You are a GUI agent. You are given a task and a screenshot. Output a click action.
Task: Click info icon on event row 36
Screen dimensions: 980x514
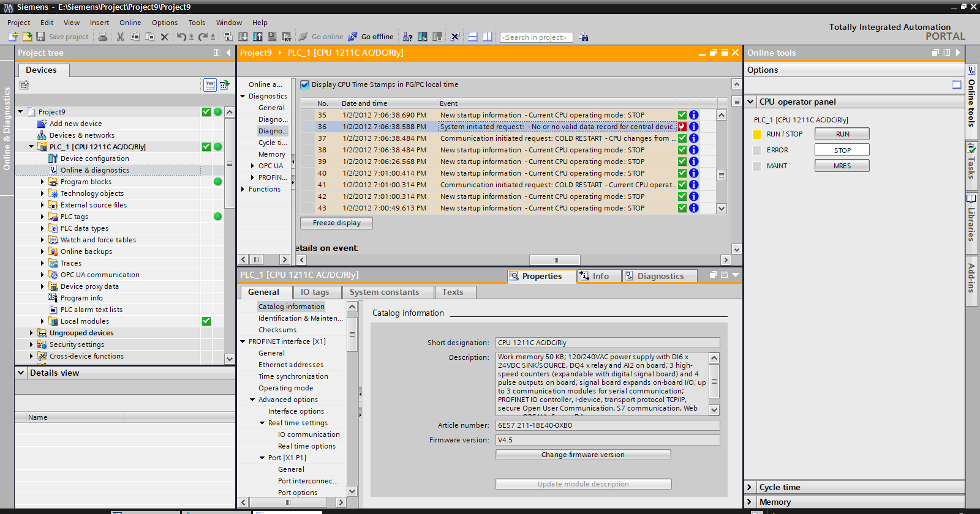(693, 127)
